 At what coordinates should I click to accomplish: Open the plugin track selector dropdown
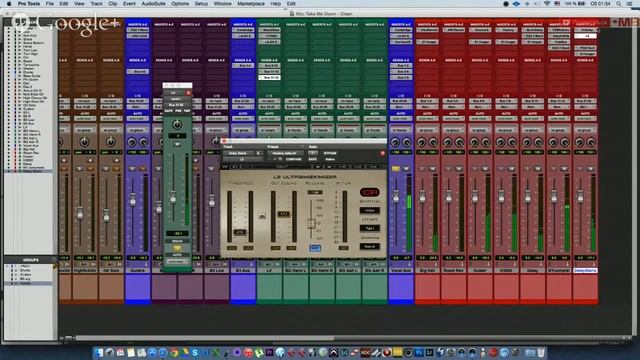click(239, 153)
